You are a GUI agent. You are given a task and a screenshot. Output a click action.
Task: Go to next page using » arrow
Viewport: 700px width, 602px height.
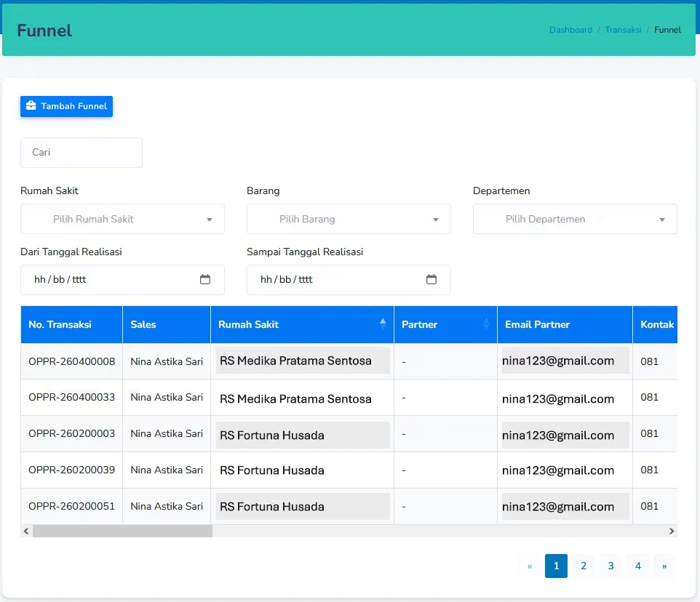click(664, 566)
